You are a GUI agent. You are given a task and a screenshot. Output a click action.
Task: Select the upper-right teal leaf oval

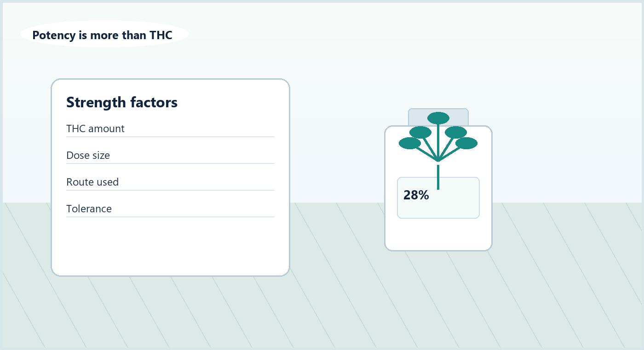point(456,133)
